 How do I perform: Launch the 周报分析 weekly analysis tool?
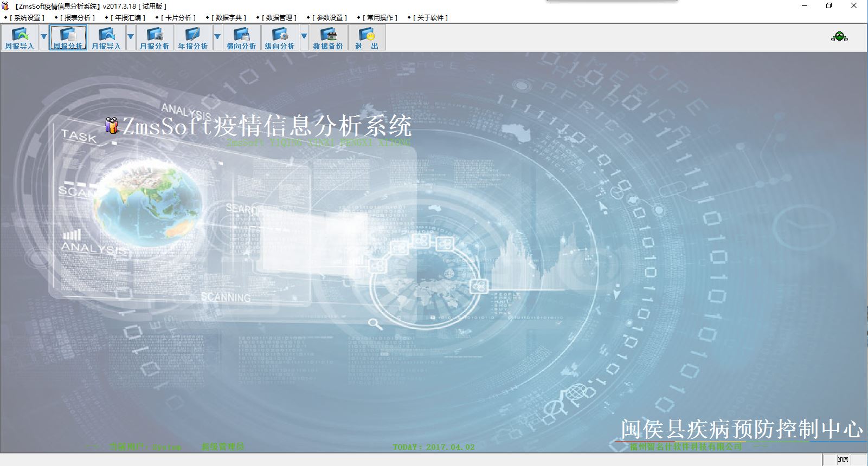pos(68,38)
